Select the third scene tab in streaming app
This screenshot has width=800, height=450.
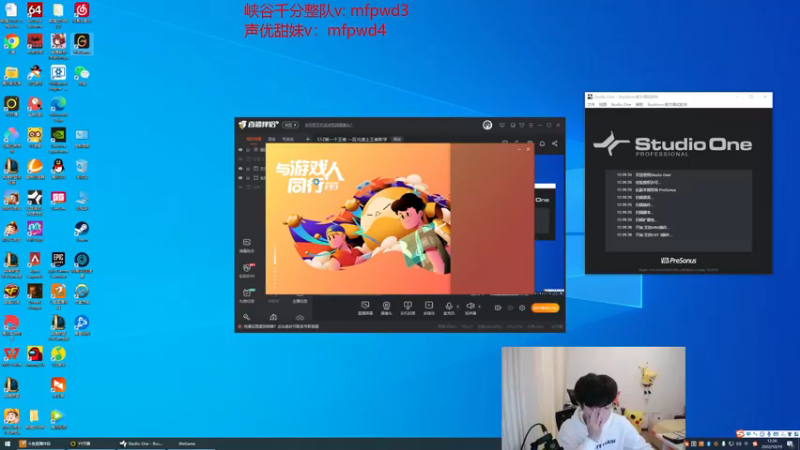pos(288,139)
